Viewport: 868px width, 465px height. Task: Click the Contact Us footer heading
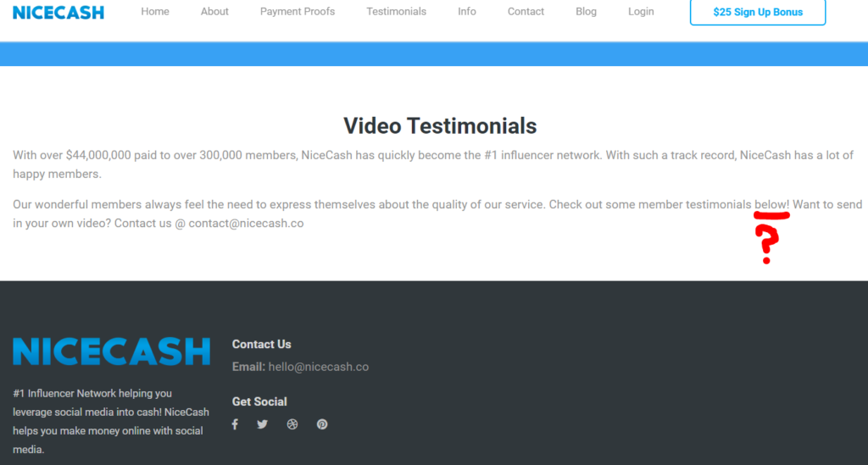point(261,344)
